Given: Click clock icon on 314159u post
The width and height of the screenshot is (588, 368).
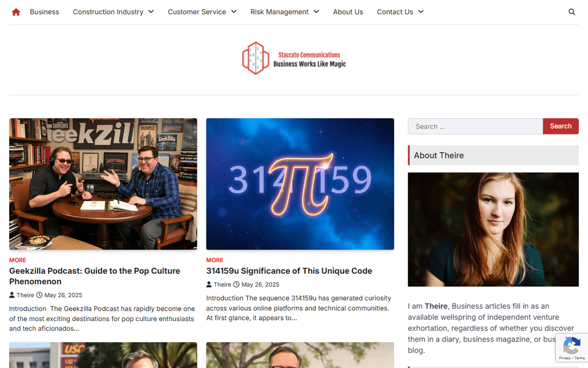Looking at the screenshot, I should tap(236, 285).
